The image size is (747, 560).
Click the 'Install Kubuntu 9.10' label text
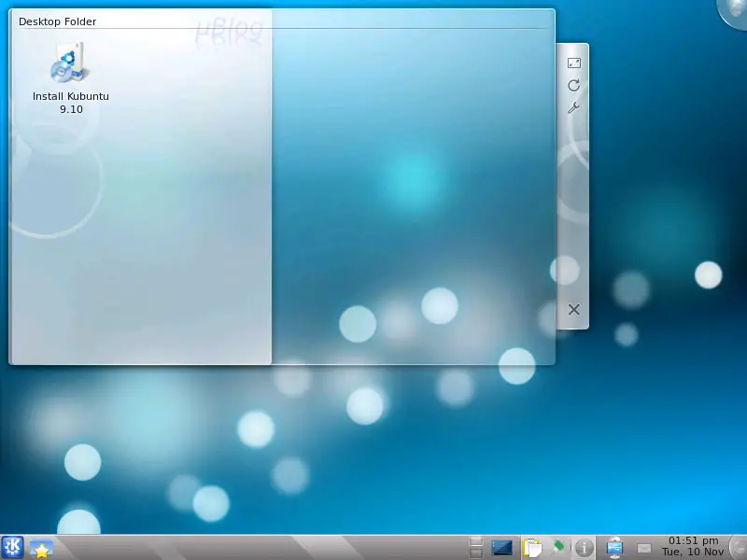[x=71, y=103]
